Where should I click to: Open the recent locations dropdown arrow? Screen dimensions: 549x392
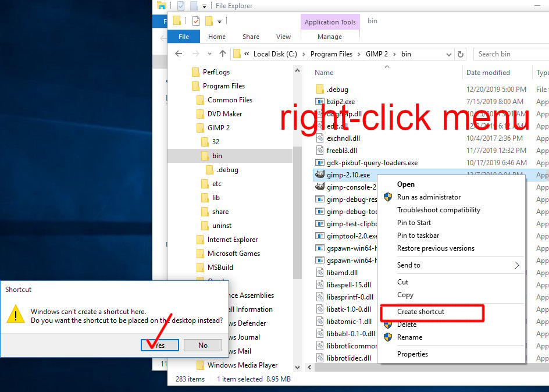(x=209, y=54)
